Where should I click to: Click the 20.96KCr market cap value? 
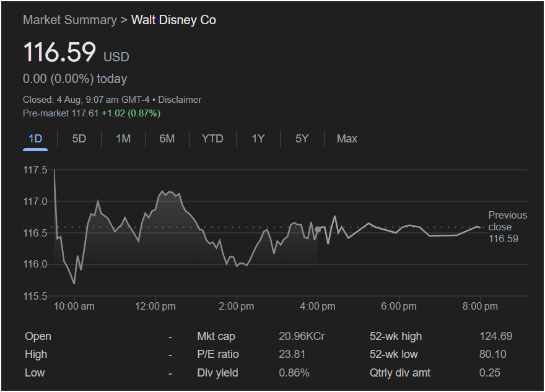302,336
